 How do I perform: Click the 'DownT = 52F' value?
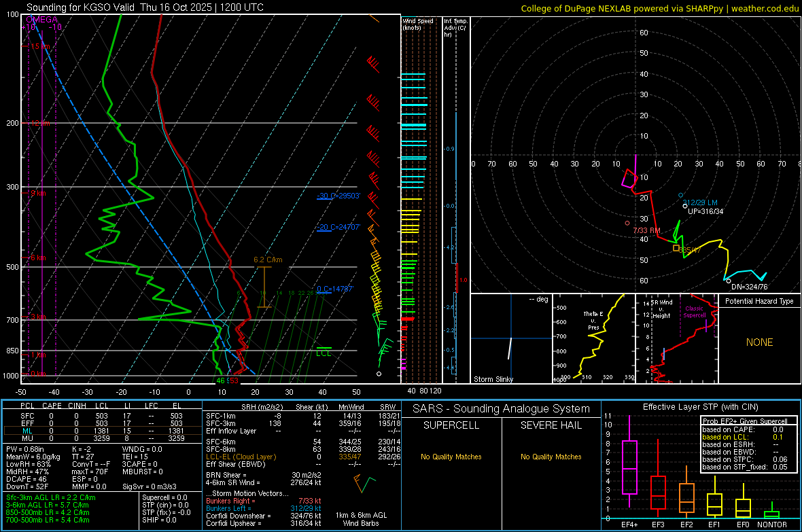pos(27,487)
